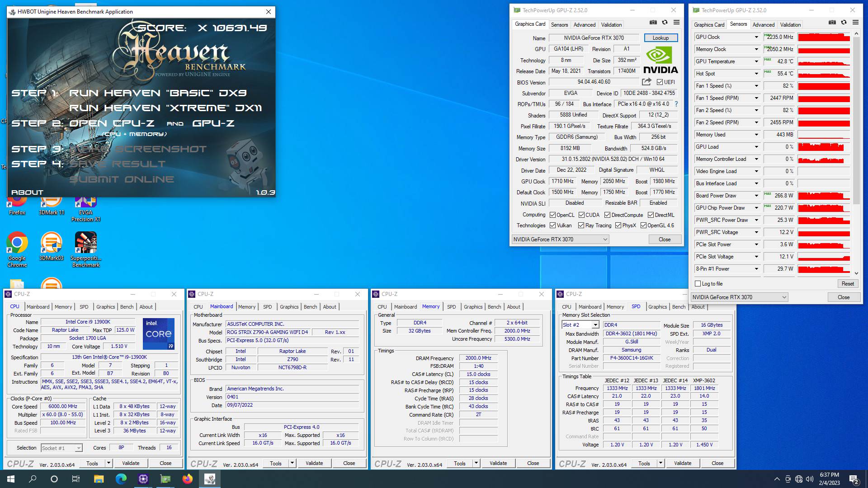The height and width of the screenshot is (488, 868).
Task: Click the BIOS share/export icon
Action: point(646,82)
